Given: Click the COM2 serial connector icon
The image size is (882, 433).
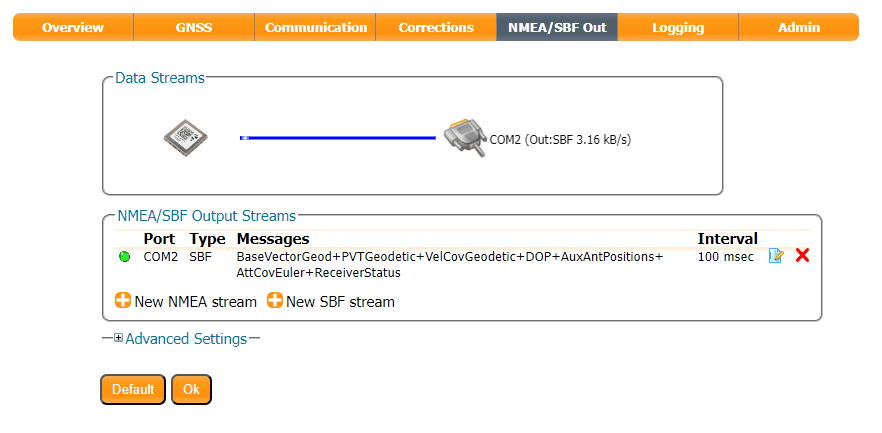Looking at the screenshot, I should click(x=464, y=138).
